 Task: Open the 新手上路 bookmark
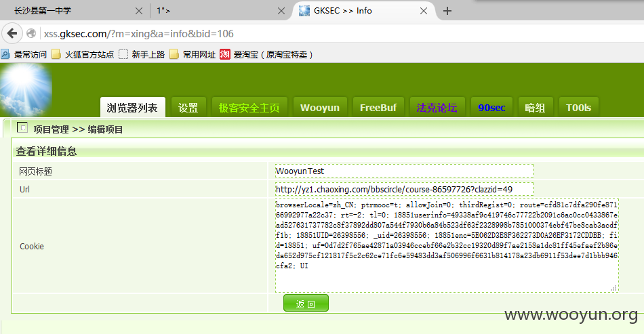pos(142,55)
